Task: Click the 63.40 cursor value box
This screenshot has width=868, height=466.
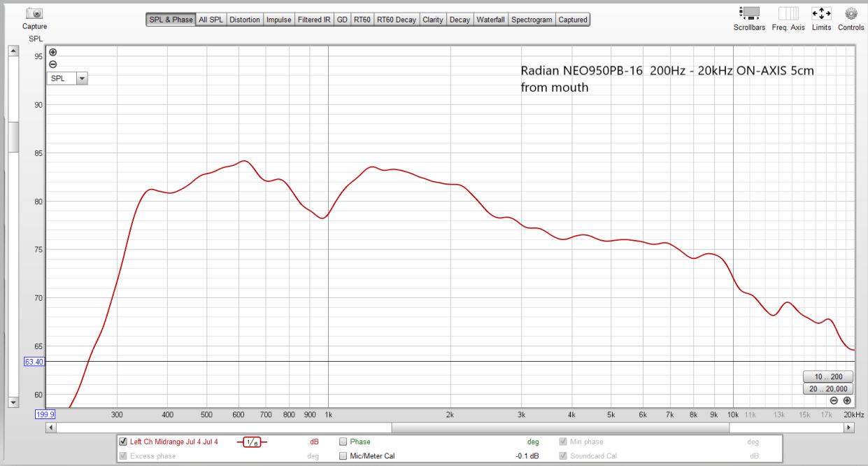Action: point(34,362)
